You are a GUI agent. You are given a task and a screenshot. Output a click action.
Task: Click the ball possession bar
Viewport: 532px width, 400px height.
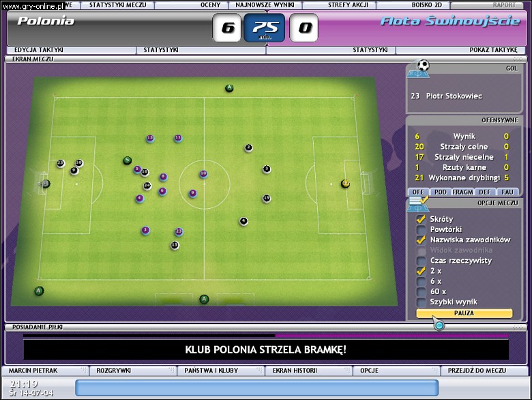click(266, 336)
